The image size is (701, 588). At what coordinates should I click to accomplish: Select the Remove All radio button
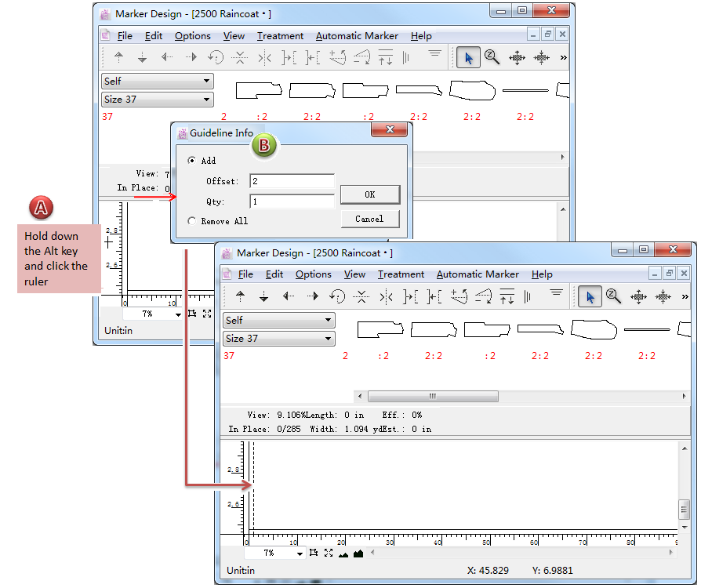(192, 221)
